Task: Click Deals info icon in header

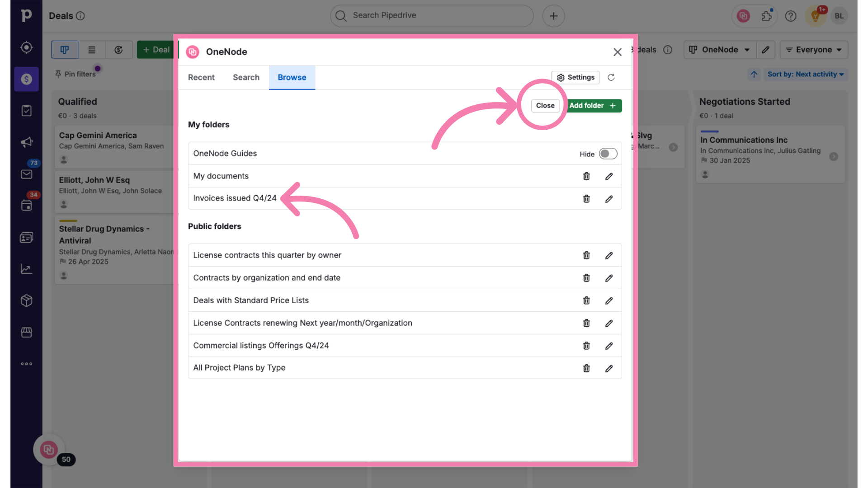Action: pos(80,16)
